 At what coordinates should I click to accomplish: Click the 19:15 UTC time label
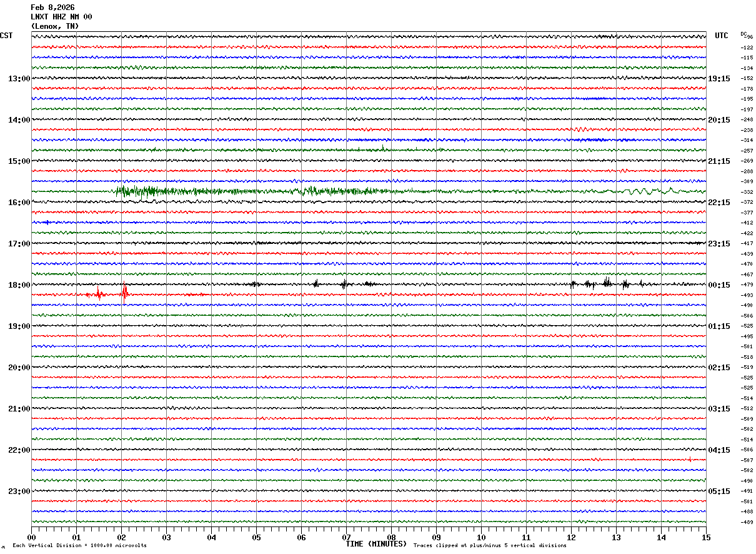(x=719, y=79)
